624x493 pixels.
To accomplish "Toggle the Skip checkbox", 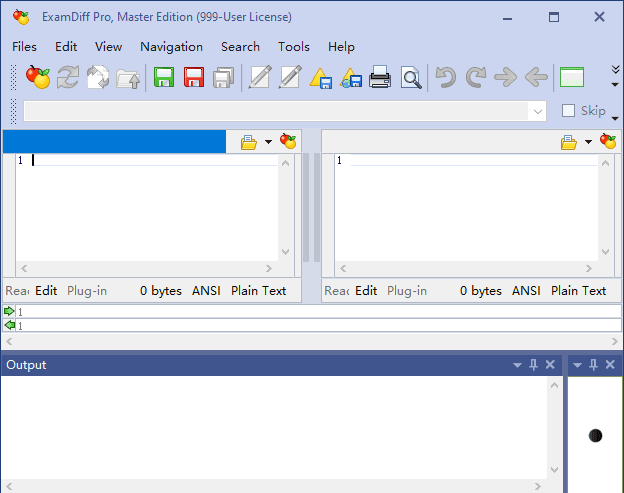I will pos(568,111).
